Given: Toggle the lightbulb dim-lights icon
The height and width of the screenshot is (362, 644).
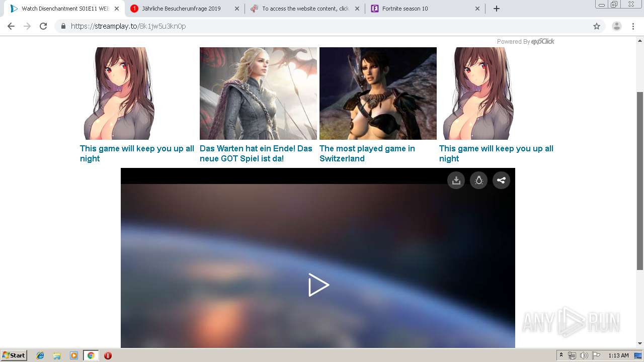Looking at the screenshot, I should (x=478, y=180).
